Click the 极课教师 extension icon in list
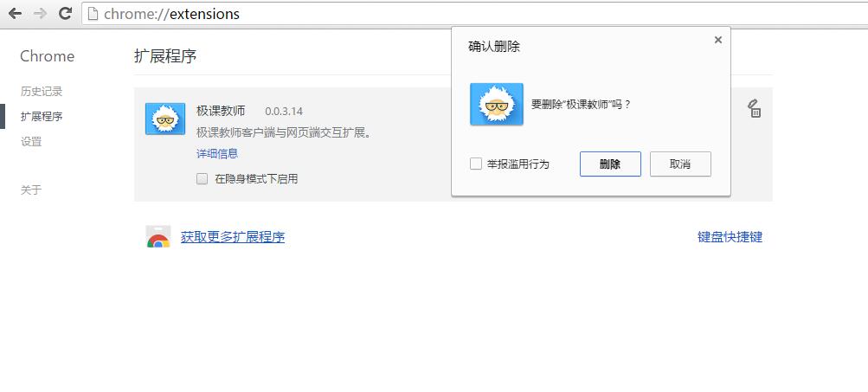 [x=165, y=119]
